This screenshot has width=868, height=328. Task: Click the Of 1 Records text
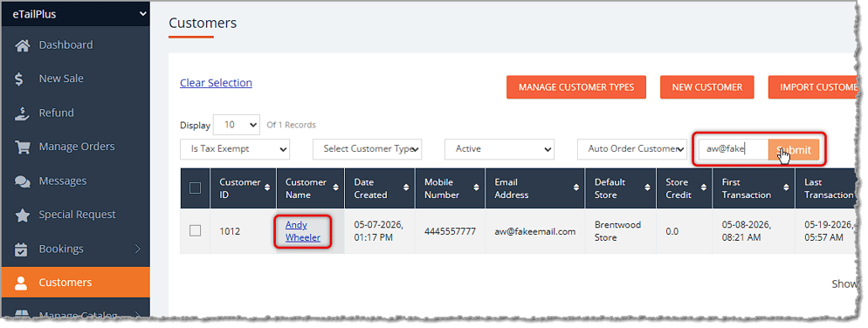click(x=291, y=125)
